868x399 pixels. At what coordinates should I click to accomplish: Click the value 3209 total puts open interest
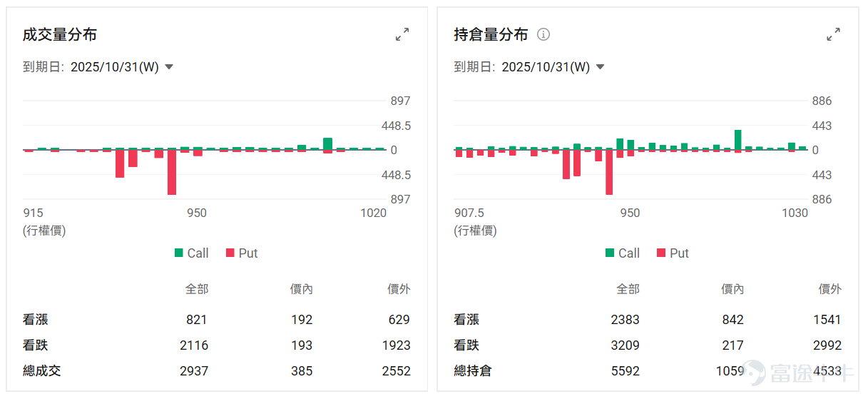click(625, 345)
